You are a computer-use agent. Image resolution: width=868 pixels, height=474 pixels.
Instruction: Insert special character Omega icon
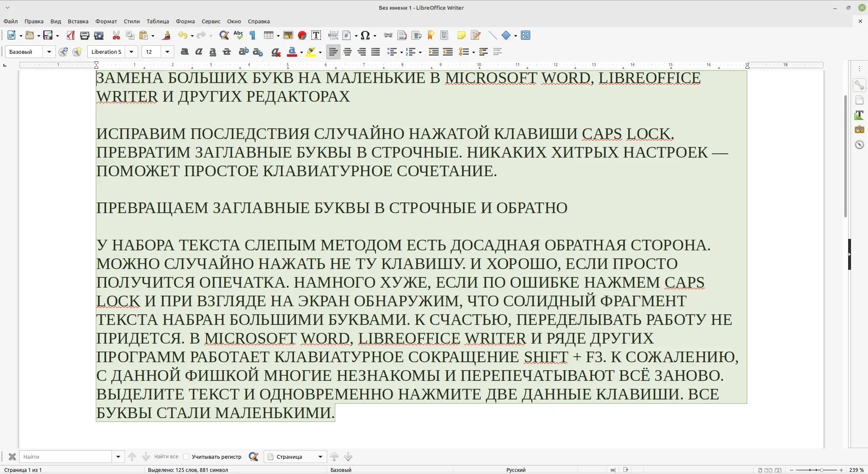click(x=365, y=36)
